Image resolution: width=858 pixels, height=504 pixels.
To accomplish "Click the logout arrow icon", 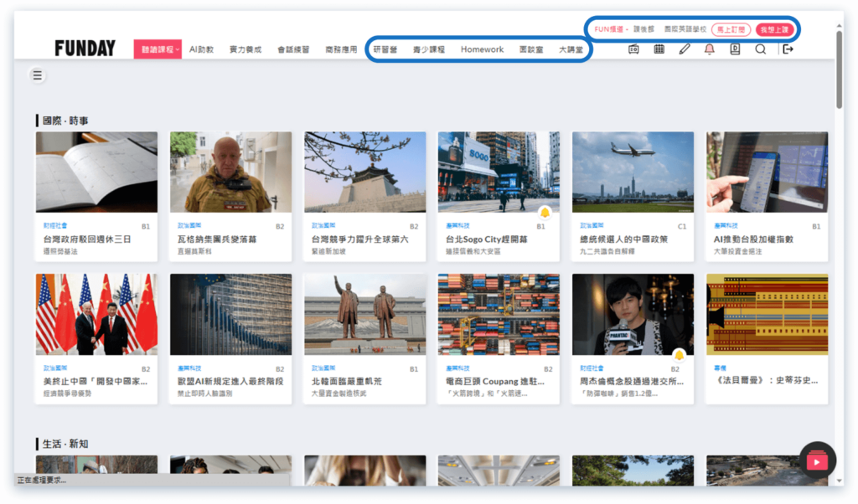I will tap(787, 49).
